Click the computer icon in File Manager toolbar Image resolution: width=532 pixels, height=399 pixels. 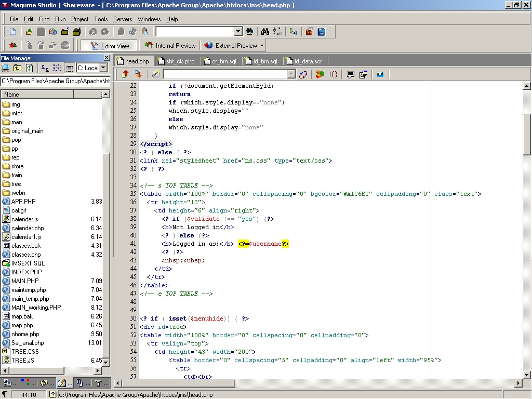pos(5,68)
